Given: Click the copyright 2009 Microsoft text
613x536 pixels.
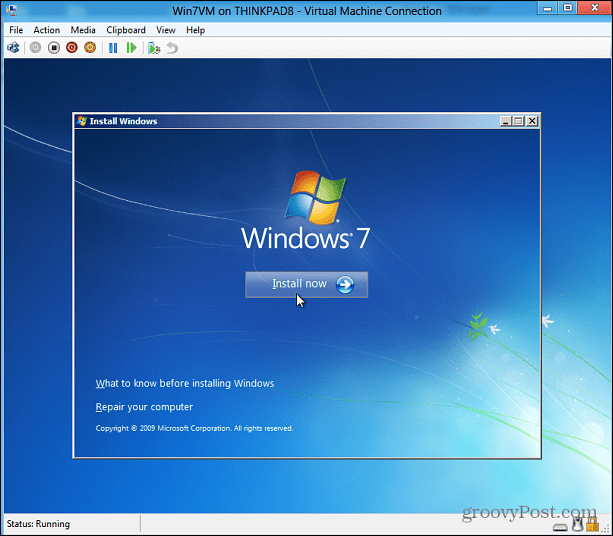Looking at the screenshot, I should click(x=194, y=428).
